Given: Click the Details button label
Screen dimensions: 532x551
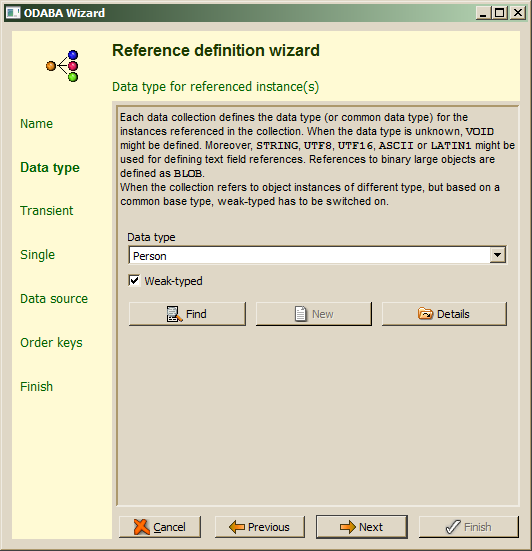Looking at the screenshot, I should (453, 314).
